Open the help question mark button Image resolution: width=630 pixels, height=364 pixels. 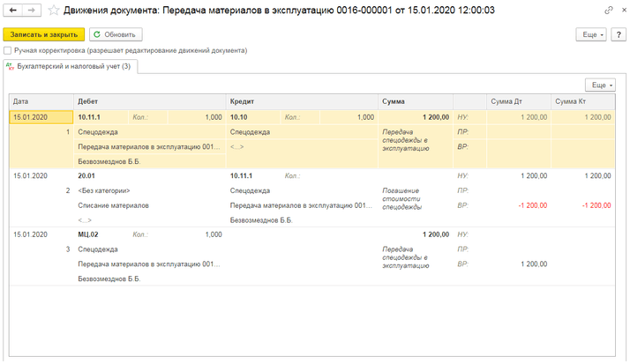click(x=619, y=34)
